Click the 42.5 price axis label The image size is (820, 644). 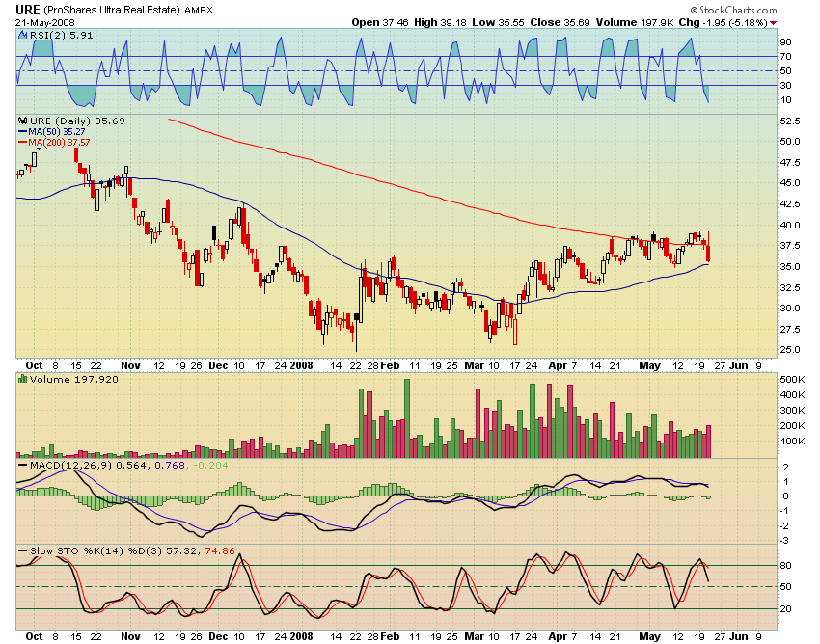(x=790, y=203)
